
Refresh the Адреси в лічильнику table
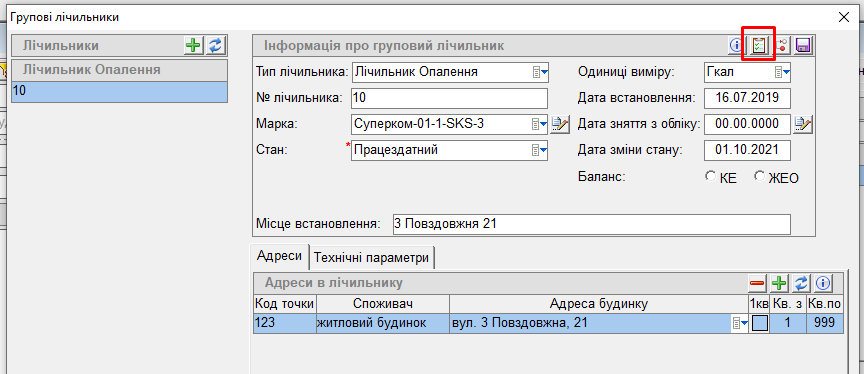(x=801, y=283)
